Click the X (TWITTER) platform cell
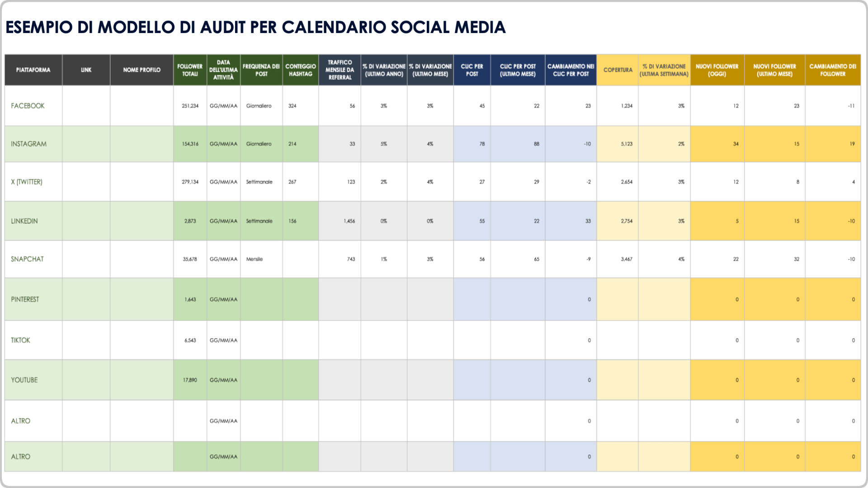This screenshot has height=488, width=868. [33, 182]
